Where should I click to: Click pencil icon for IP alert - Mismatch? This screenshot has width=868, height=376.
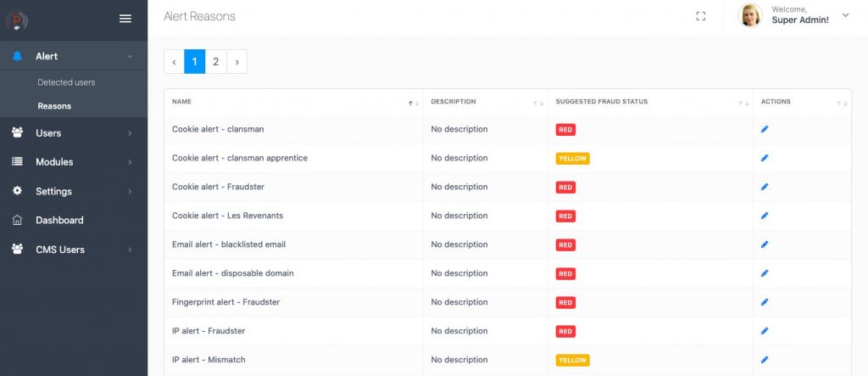[x=765, y=360]
